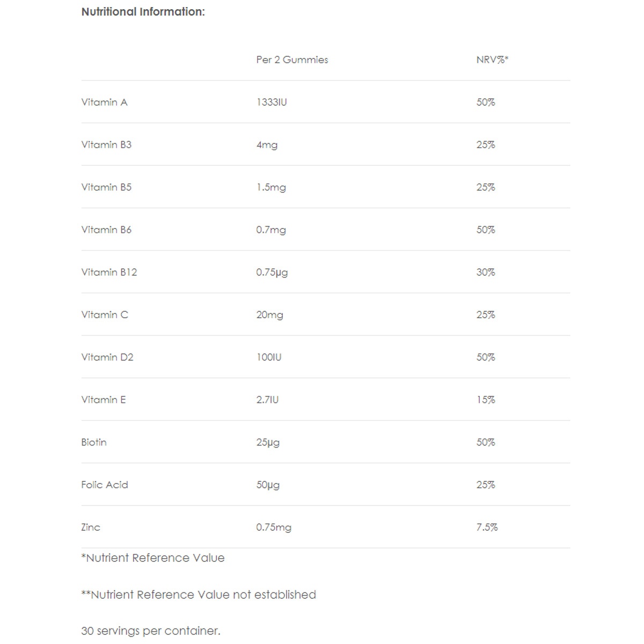Select the Per 2 Gummies column header
The image size is (644, 644).
tap(292, 60)
